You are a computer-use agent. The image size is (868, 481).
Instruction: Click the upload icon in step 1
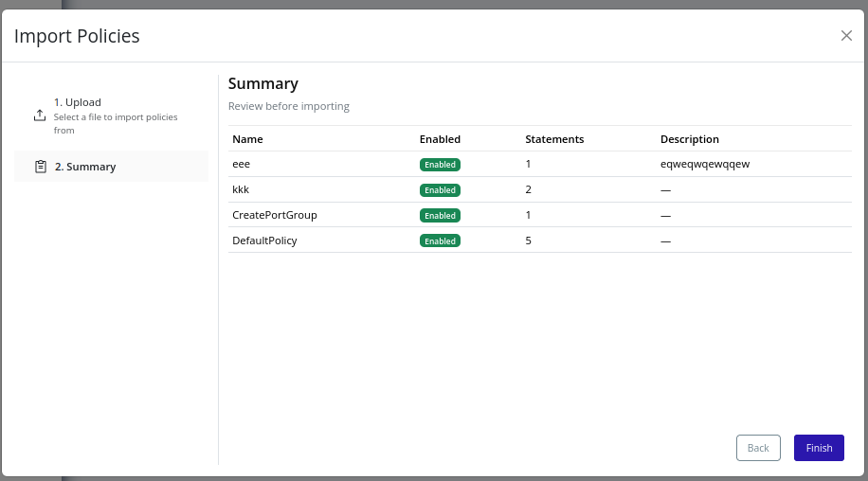pos(40,116)
